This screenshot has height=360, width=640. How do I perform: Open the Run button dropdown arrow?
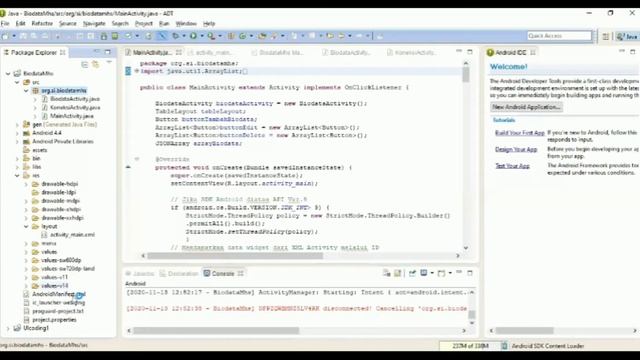[202, 36]
